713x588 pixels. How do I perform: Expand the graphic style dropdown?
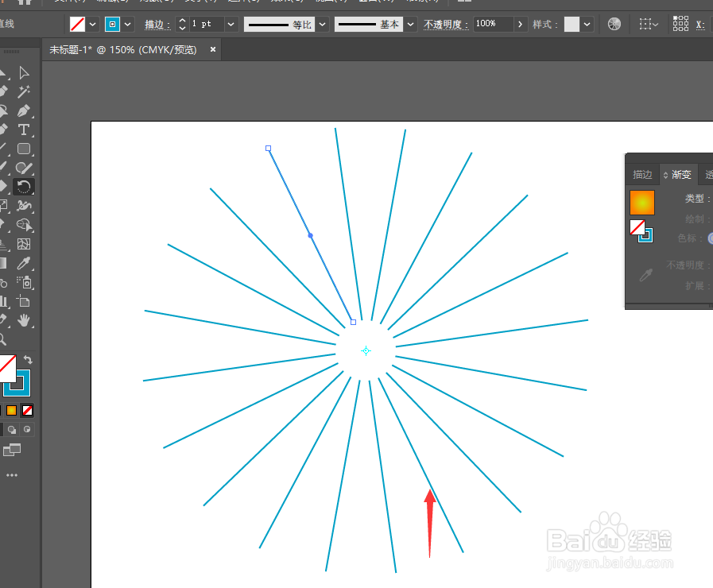(587, 24)
